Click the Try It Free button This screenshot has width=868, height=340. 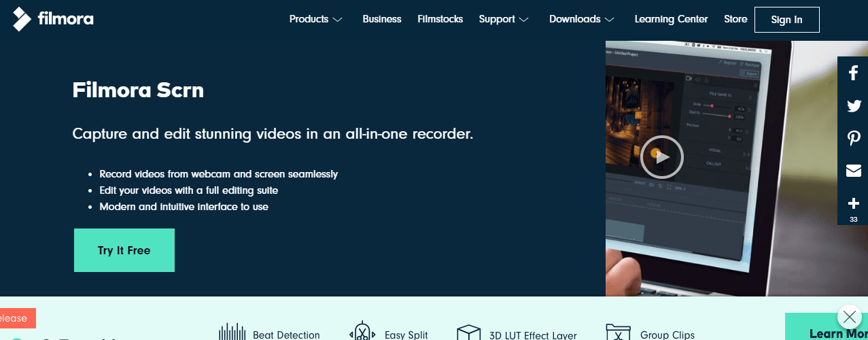[x=124, y=250]
